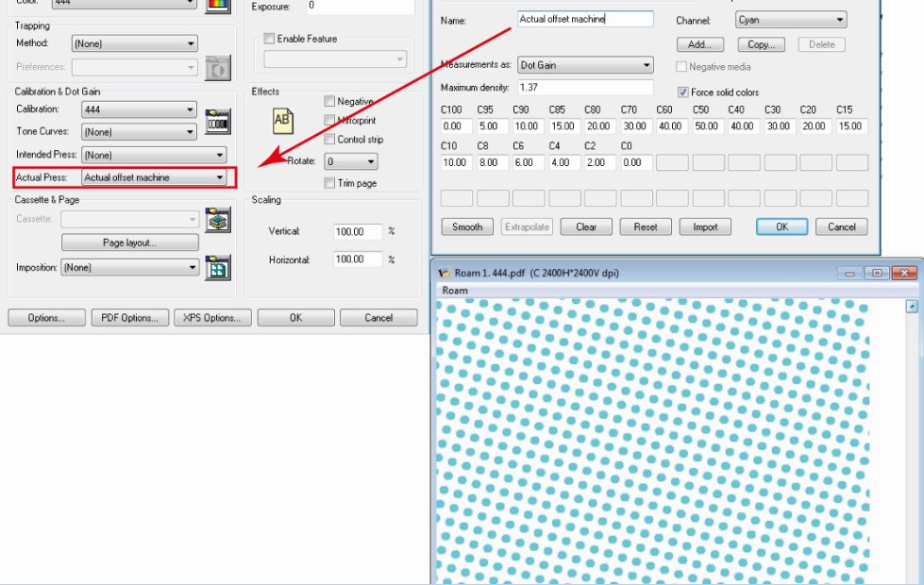Screen dimensions: 924x585
Task: Open the cassette manager icon
Action: tap(217, 221)
